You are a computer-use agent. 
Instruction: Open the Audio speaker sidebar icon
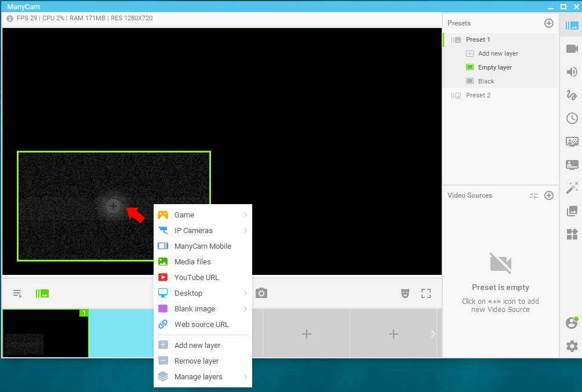click(x=572, y=72)
